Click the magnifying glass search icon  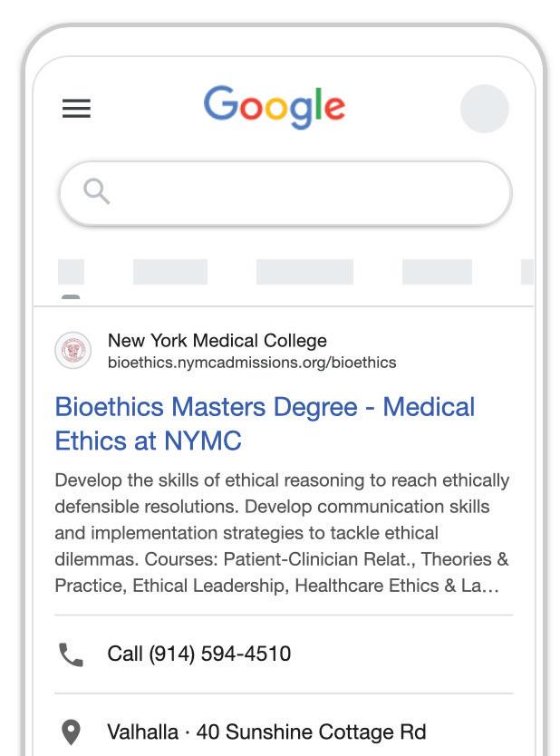96,191
